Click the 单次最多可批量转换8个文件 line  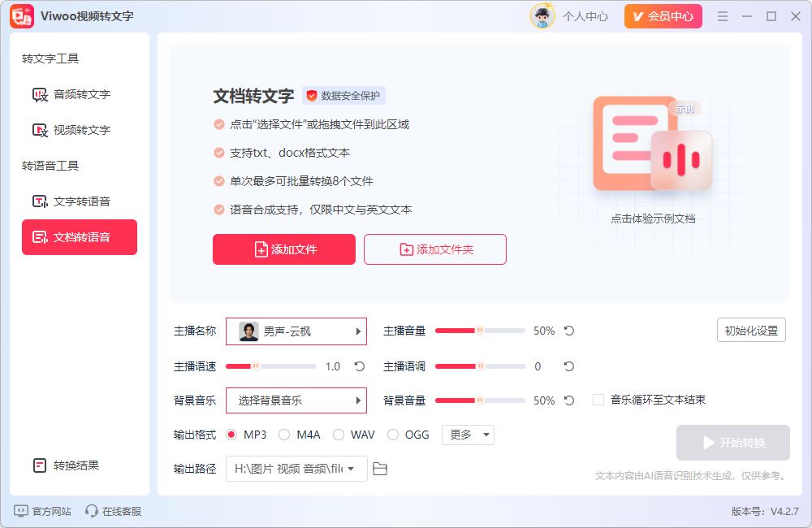[301, 181]
